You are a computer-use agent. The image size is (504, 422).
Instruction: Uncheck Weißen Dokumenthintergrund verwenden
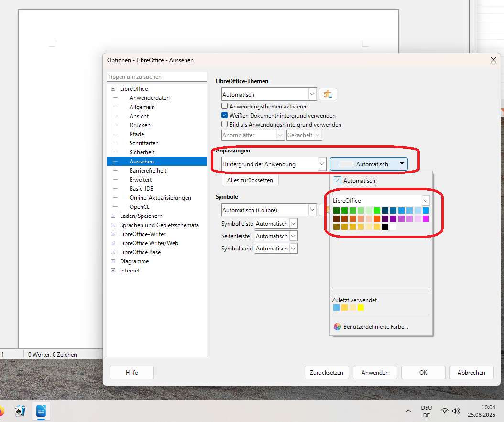click(224, 115)
